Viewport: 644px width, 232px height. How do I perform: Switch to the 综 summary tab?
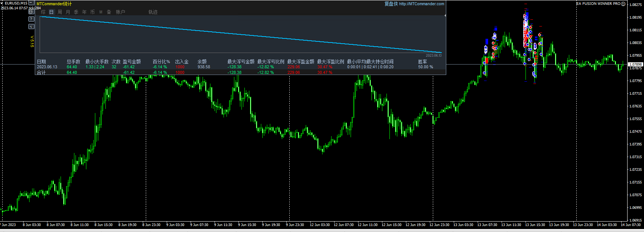43,12
